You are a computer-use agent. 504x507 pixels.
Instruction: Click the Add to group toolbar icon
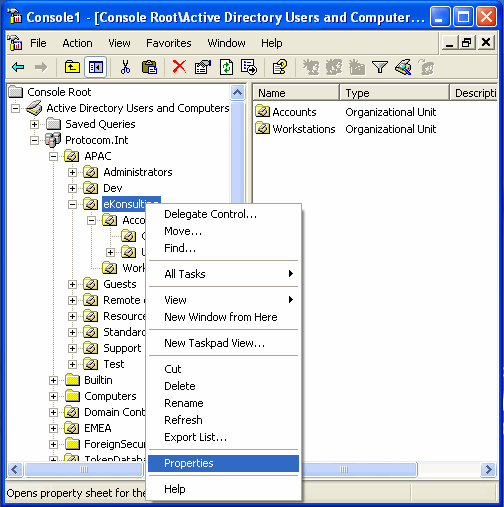pyautogui.click(x=426, y=67)
